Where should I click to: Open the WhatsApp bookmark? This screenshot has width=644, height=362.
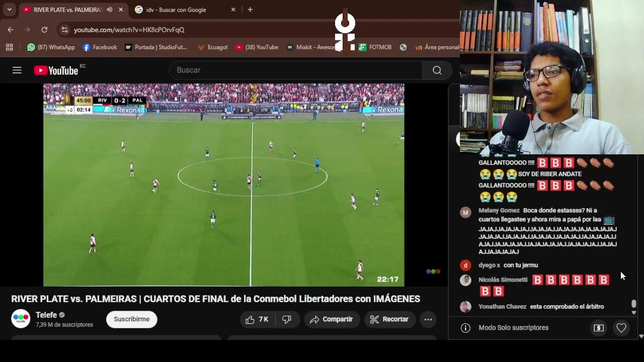click(51, 47)
